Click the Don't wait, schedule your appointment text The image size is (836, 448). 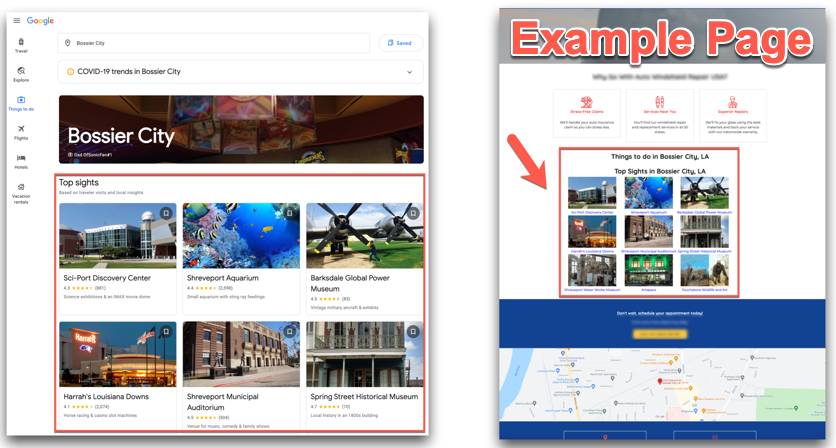[x=660, y=314]
